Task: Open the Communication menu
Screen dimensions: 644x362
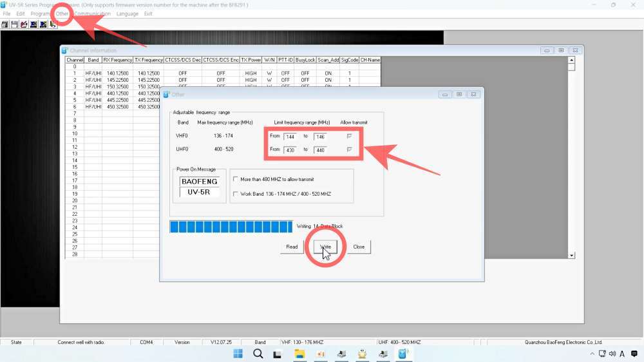Action: (92, 14)
